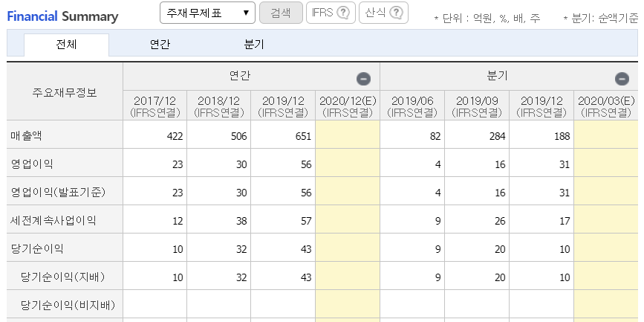Click the 2020/03(E) column header
Viewport: 644px width, 322px height.
pos(606,106)
